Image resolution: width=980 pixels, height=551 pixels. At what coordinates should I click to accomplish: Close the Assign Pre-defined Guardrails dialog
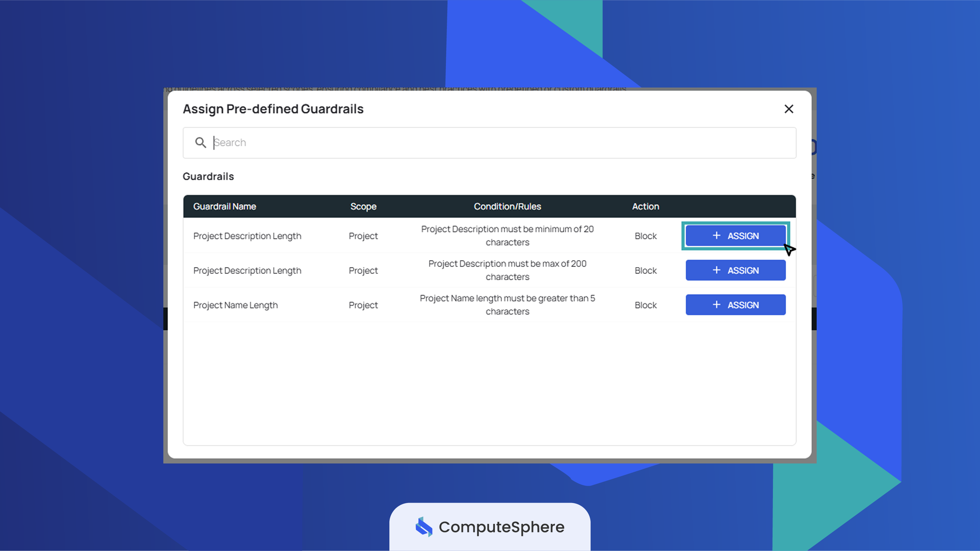[x=789, y=109]
